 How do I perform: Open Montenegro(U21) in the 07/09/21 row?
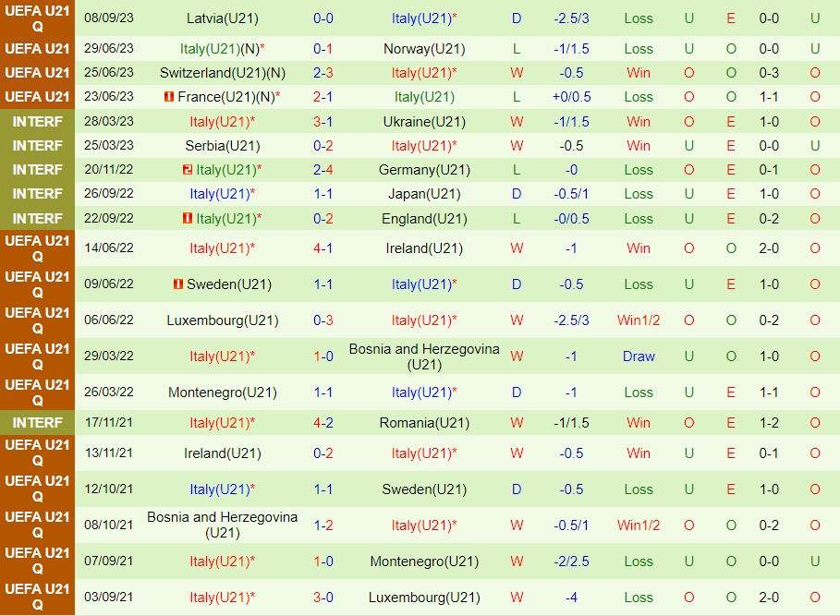pos(424,562)
